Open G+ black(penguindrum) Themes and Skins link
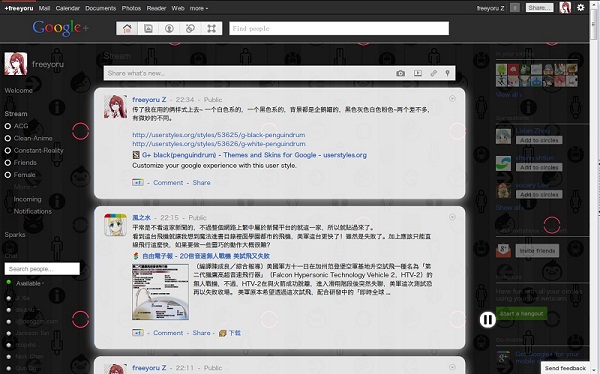Image resolution: width=600 pixels, height=374 pixels. click(x=254, y=155)
